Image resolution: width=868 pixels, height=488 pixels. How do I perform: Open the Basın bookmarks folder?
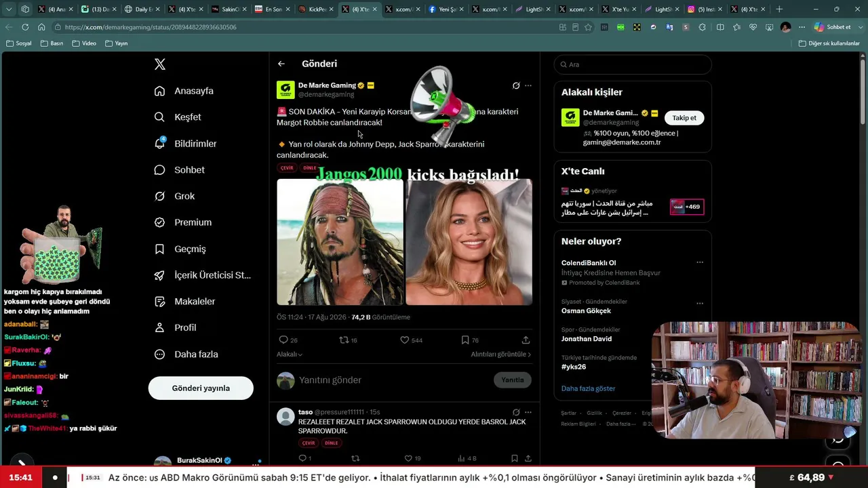[x=52, y=43]
